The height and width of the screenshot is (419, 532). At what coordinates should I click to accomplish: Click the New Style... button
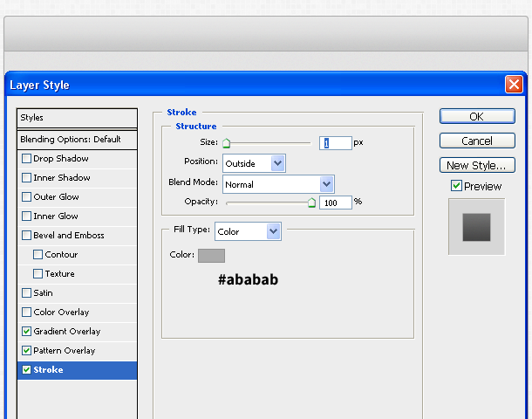[x=477, y=165]
